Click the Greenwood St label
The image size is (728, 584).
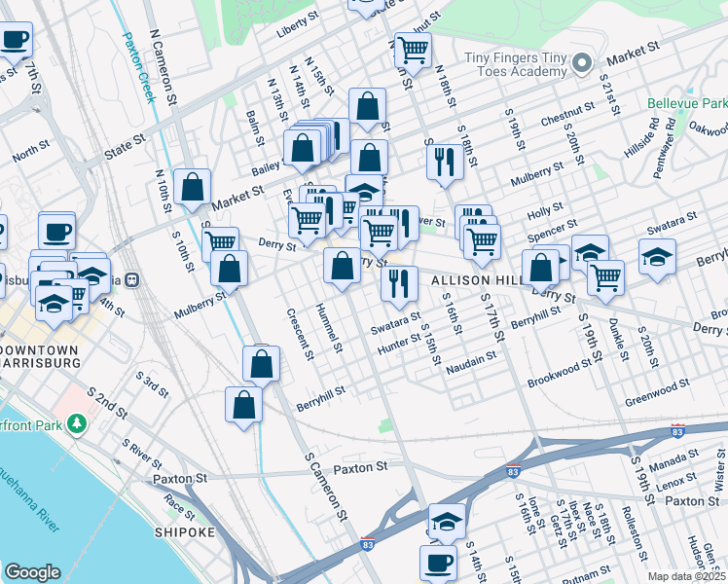coord(657,392)
